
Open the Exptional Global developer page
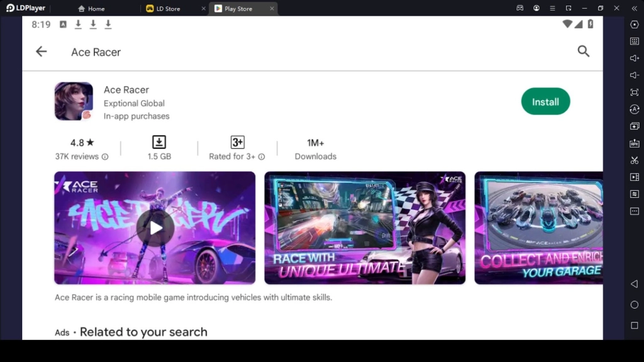click(x=134, y=104)
